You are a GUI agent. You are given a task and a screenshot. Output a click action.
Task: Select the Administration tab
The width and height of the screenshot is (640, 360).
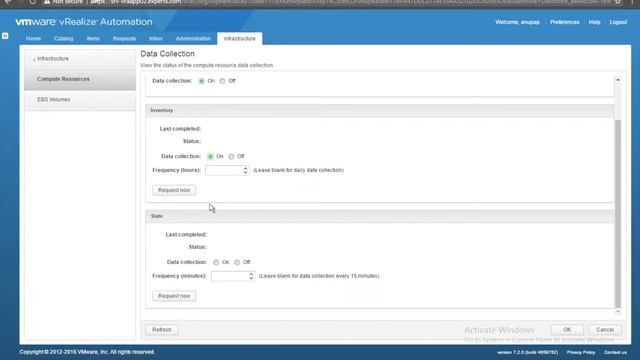click(x=193, y=38)
